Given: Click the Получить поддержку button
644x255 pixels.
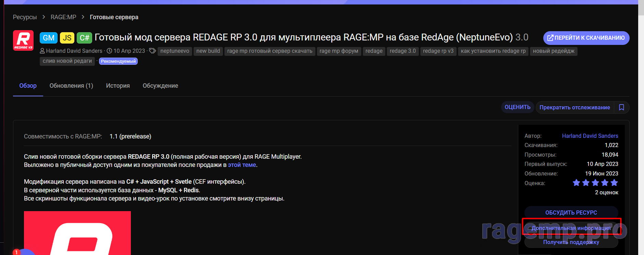Looking at the screenshot, I should tap(571, 242).
